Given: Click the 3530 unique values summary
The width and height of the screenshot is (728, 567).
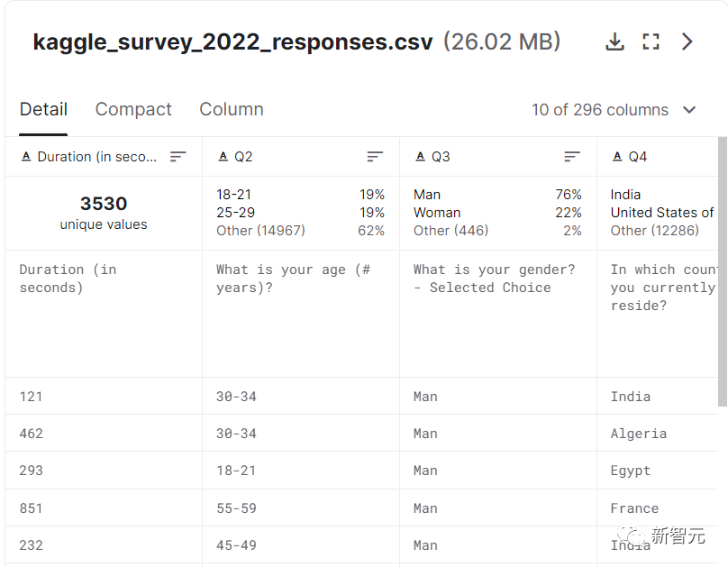Looking at the screenshot, I should 104,213.
